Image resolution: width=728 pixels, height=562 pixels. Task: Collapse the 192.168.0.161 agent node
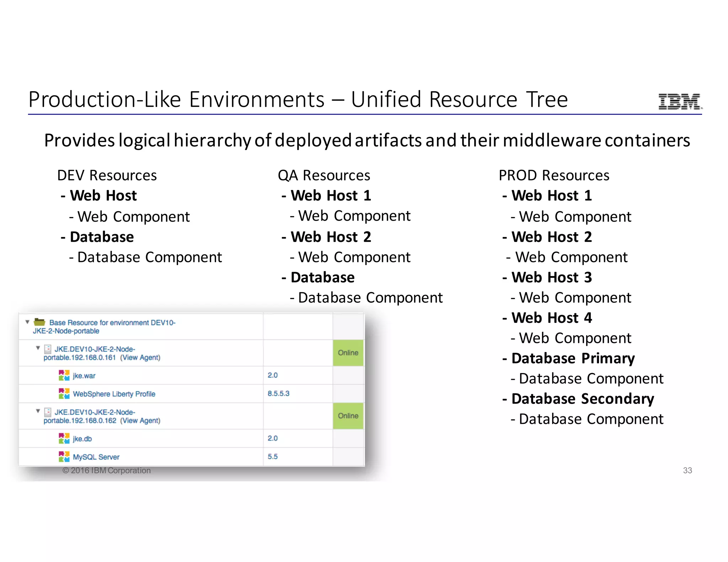[x=38, y=348]
